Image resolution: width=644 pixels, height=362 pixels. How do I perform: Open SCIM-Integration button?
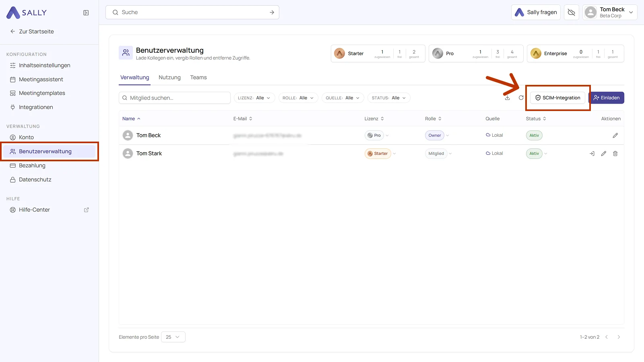(557, 98)
